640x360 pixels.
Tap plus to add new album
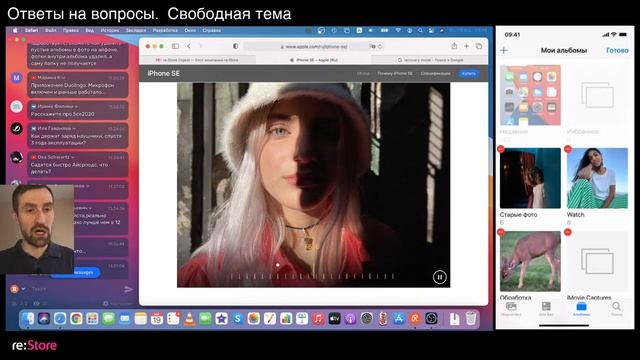(504, 50)
